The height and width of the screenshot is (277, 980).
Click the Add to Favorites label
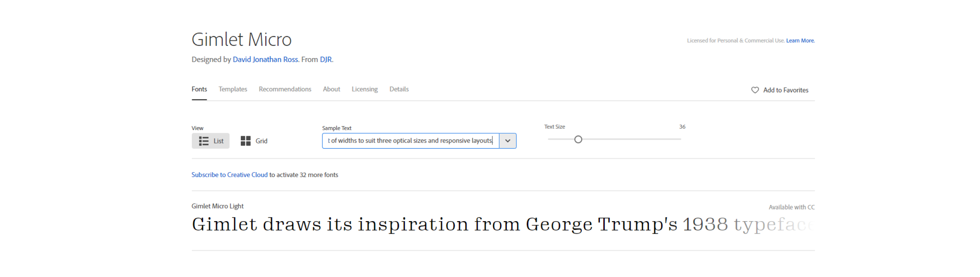pyautogui.click(x=786, y=90)
